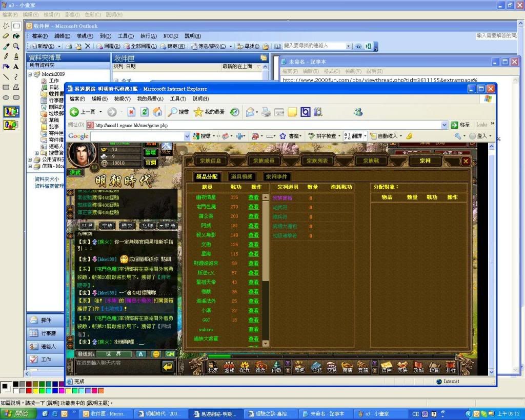Go to Home page in Internet Explorer
Image resolution: width=525 pixels, height=420 pixels.
(x=157, y=112)
